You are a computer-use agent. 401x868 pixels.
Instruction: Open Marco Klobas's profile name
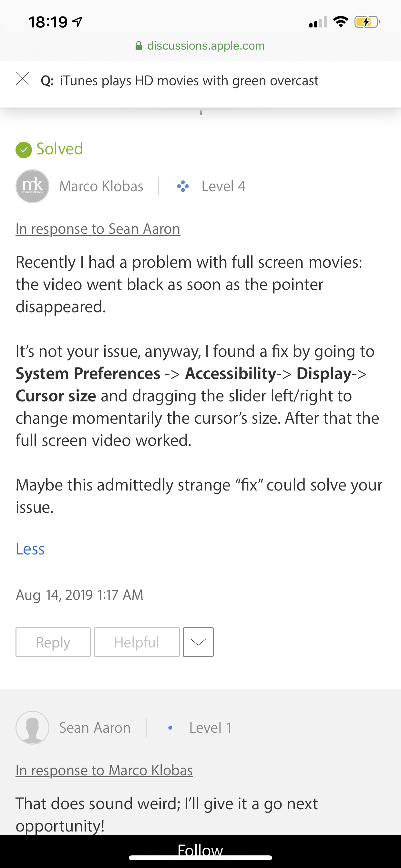[101, 186]
